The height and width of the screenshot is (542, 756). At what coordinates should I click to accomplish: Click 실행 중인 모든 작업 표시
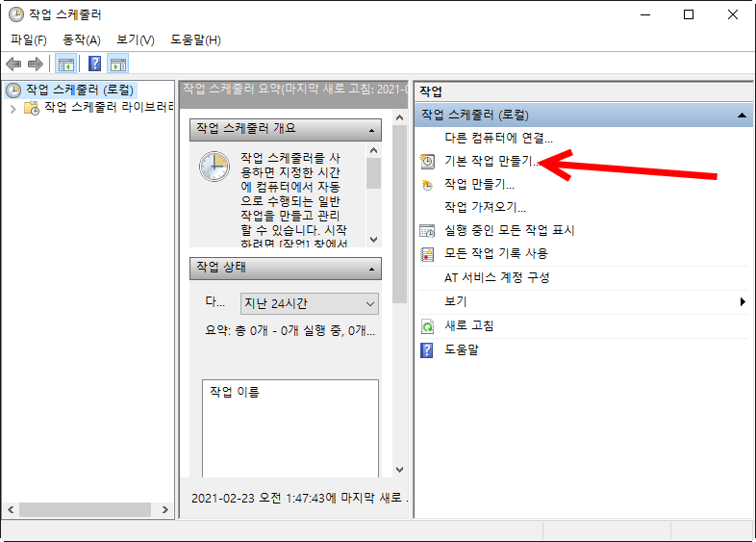point(509,230)
